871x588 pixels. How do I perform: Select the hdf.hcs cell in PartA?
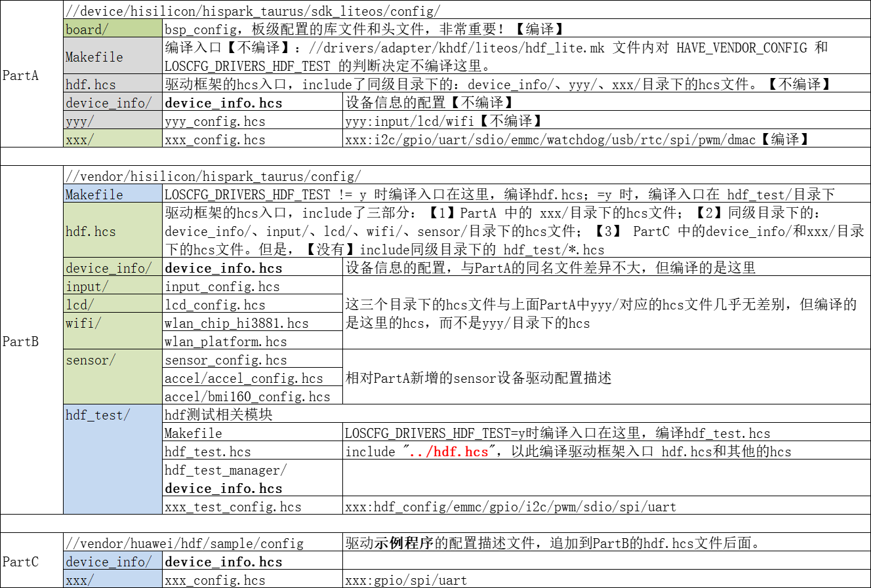point(113,83)
